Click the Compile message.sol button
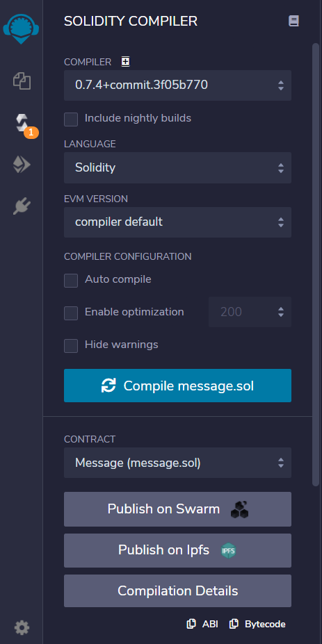Screen dimensions: 322x644 177,386
